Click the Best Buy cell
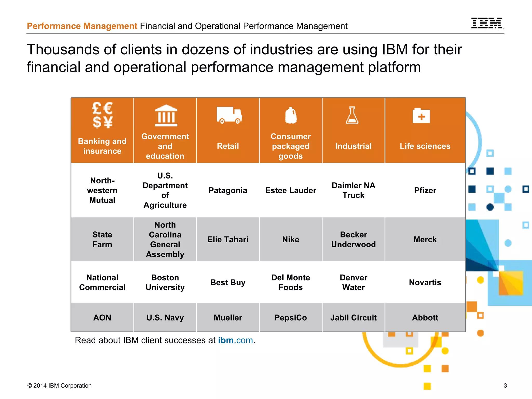 coord(228,282)
